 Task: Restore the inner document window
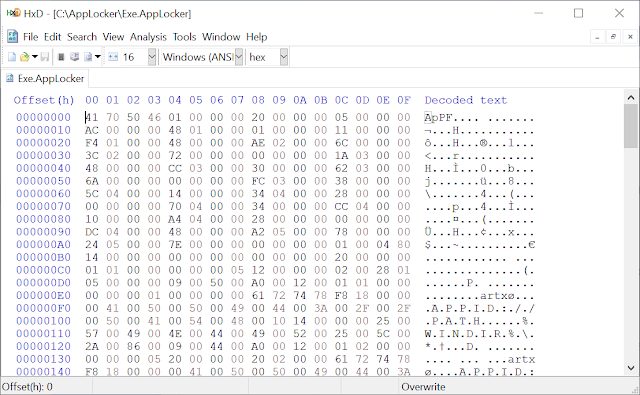tap(613, 37)
